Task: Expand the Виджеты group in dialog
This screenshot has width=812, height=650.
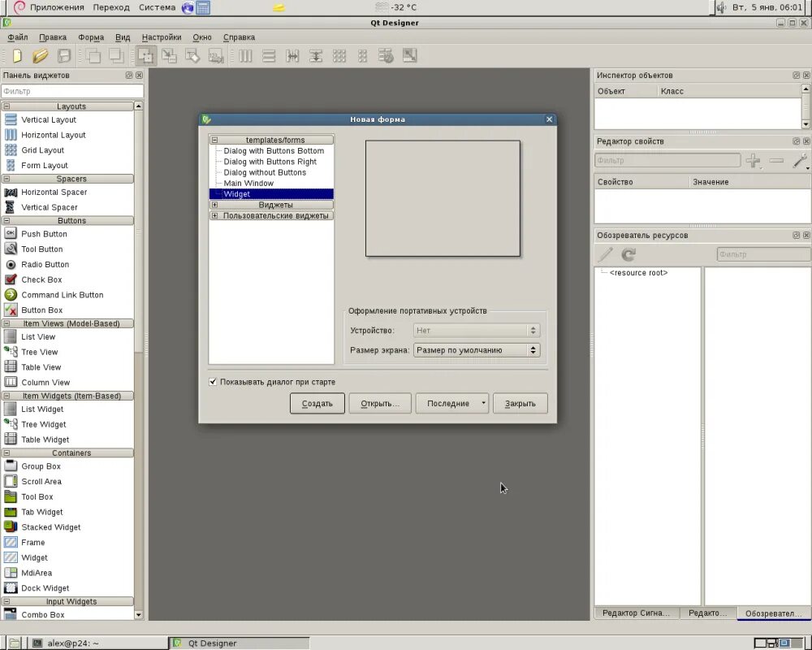Action: [x=214, y=205]
